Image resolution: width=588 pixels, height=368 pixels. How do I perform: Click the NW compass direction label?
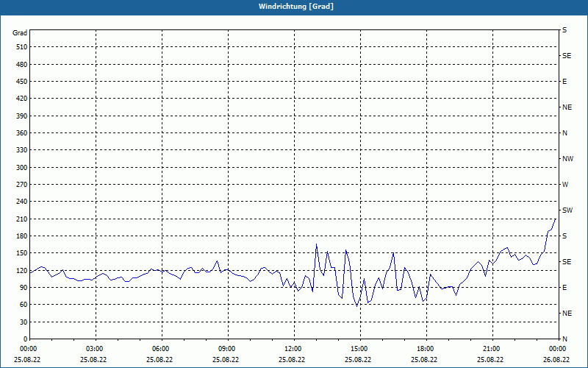tap(567, 159)
